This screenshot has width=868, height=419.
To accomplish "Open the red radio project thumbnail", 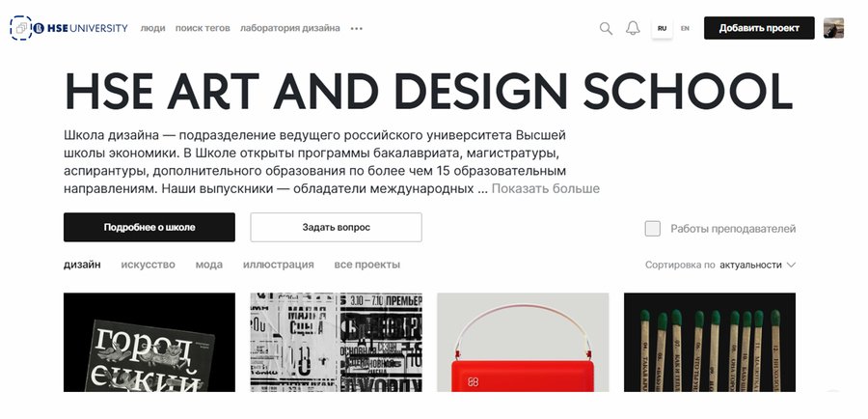I will 523,342.
